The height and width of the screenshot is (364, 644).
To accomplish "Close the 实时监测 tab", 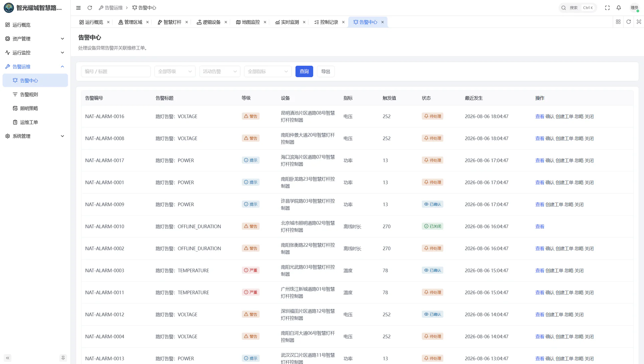I will [304, 22].
